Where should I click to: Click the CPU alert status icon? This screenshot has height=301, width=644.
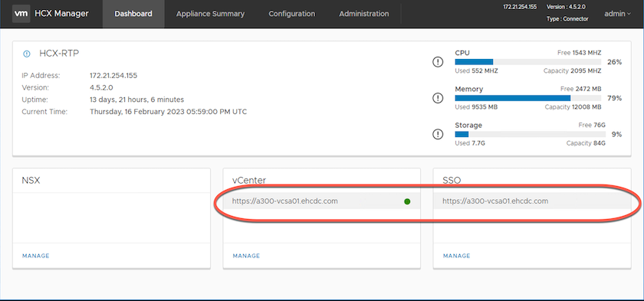click(x=439, y=62)
